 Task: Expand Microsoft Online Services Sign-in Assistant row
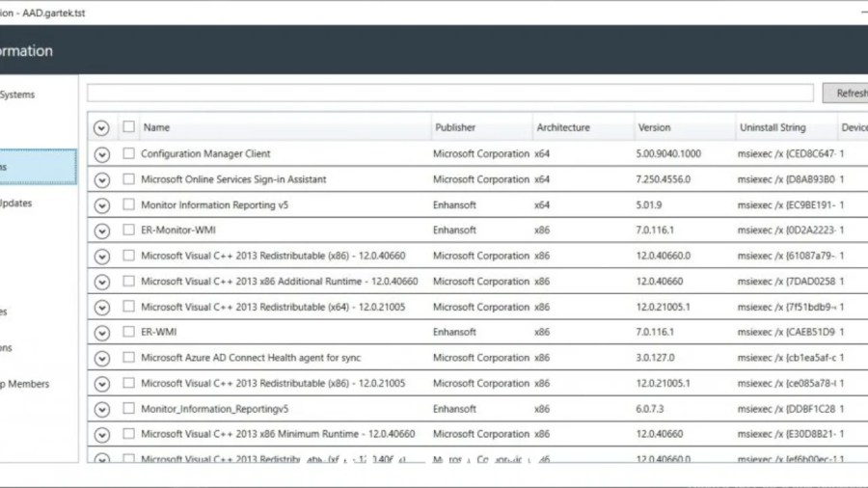coord(102,179)
